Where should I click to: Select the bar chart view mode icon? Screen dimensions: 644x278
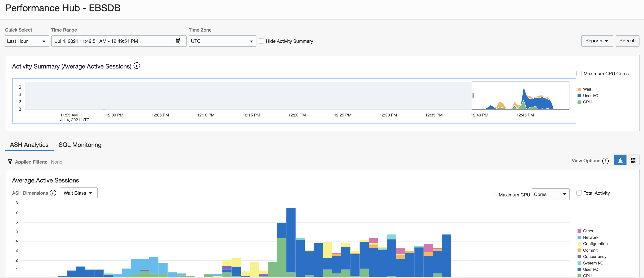tap(620, 160)
